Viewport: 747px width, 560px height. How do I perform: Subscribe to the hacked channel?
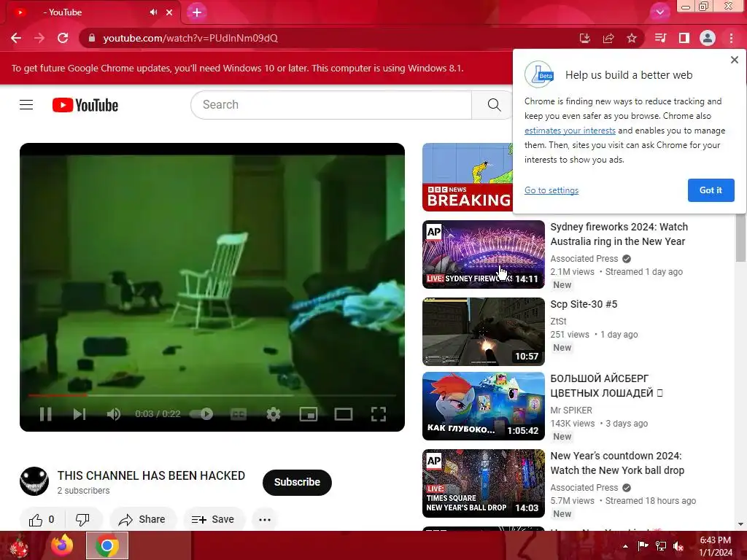297,483
